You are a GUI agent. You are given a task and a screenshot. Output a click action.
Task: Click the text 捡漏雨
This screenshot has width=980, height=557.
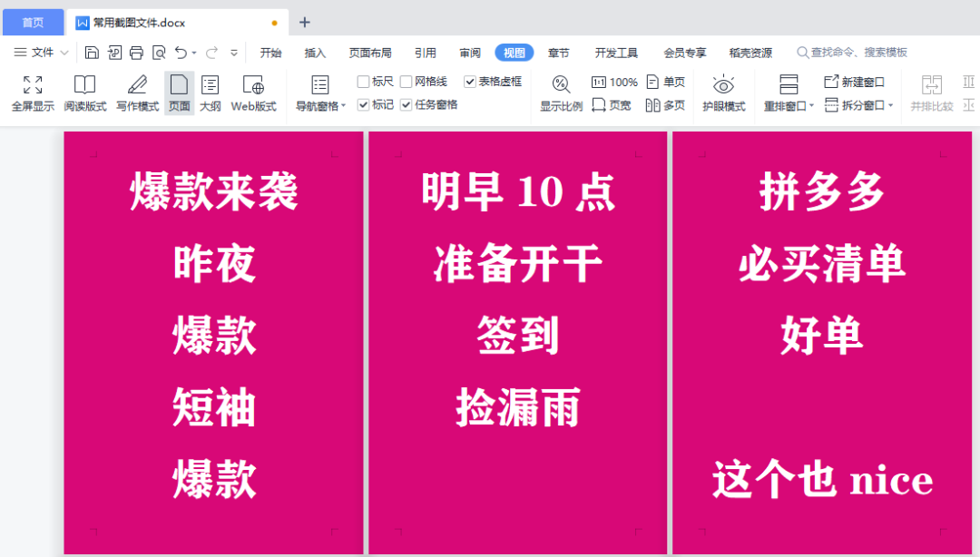518,407
